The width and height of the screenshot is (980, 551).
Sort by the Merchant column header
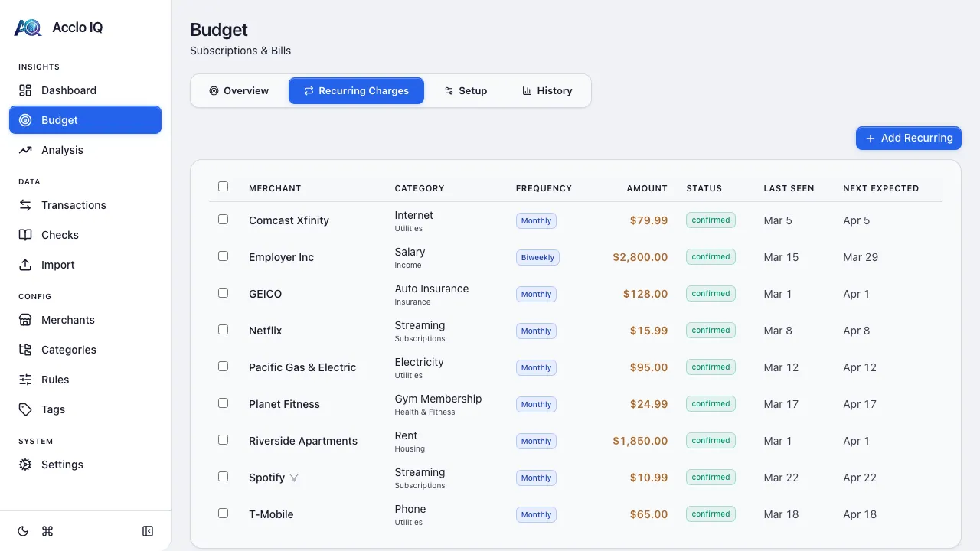[275, 188]
